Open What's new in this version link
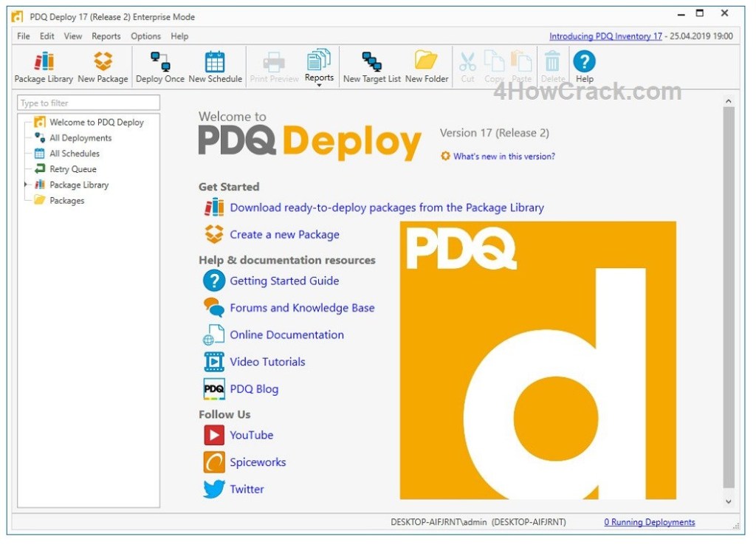Screen dimensions: 756x545 pyautogui.click(x=504, y=157)
